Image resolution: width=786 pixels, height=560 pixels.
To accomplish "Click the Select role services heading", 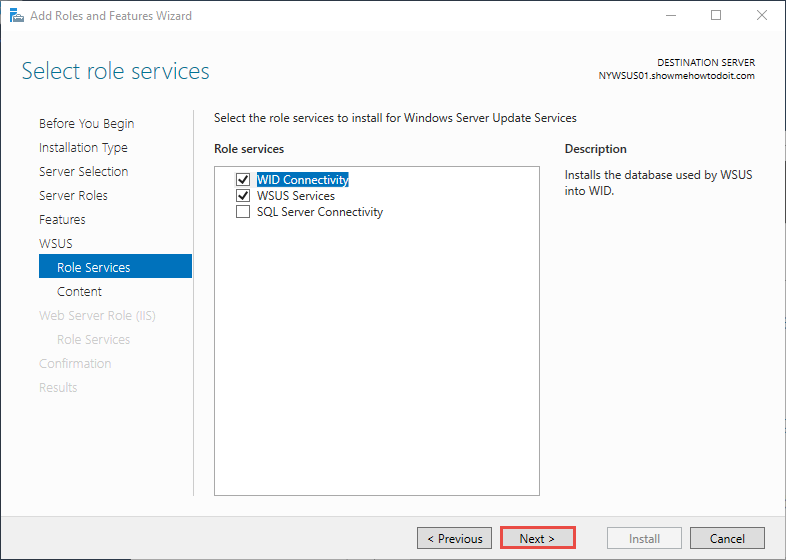I will coord(115,71).
